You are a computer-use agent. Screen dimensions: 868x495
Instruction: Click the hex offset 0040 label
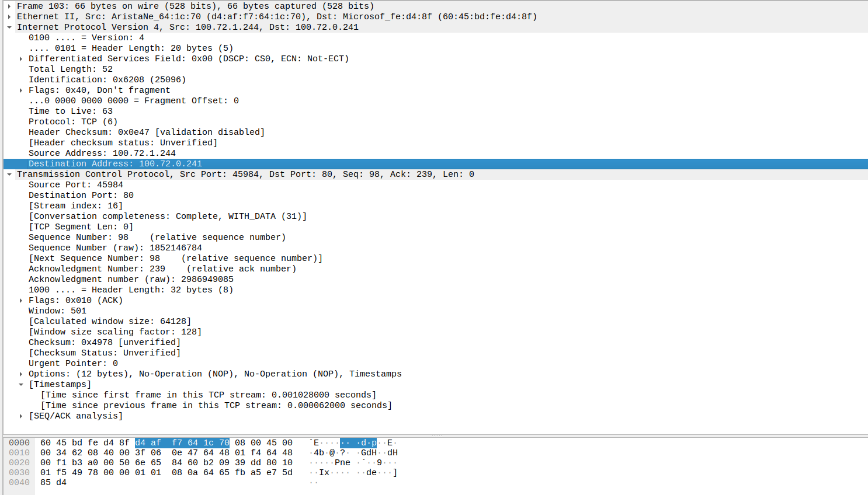pos(19,482)
